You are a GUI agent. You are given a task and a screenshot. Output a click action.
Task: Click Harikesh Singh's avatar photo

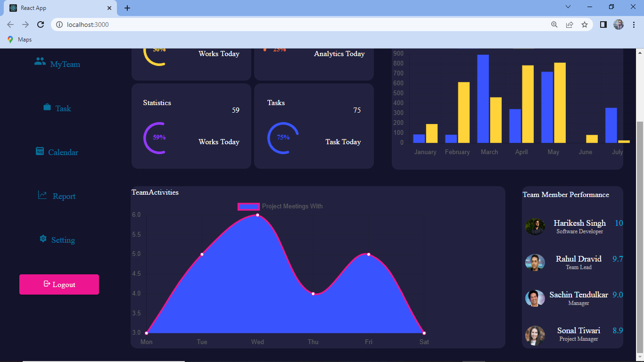coord(535,227)
